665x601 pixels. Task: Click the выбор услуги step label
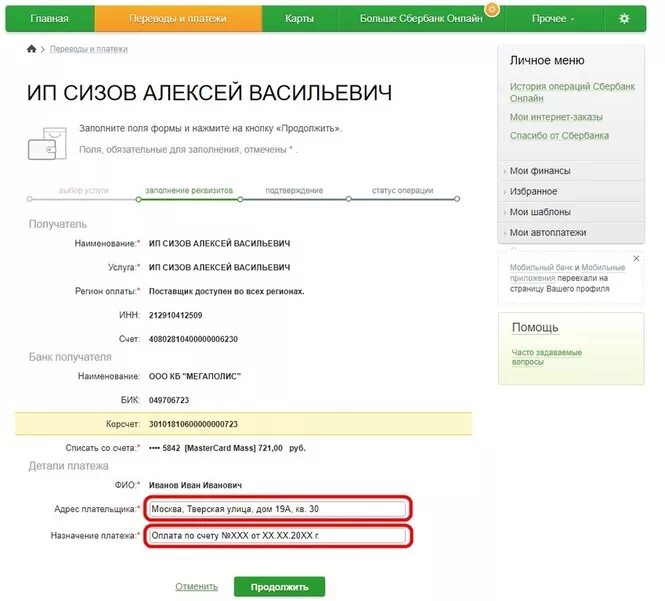point(84,190)
